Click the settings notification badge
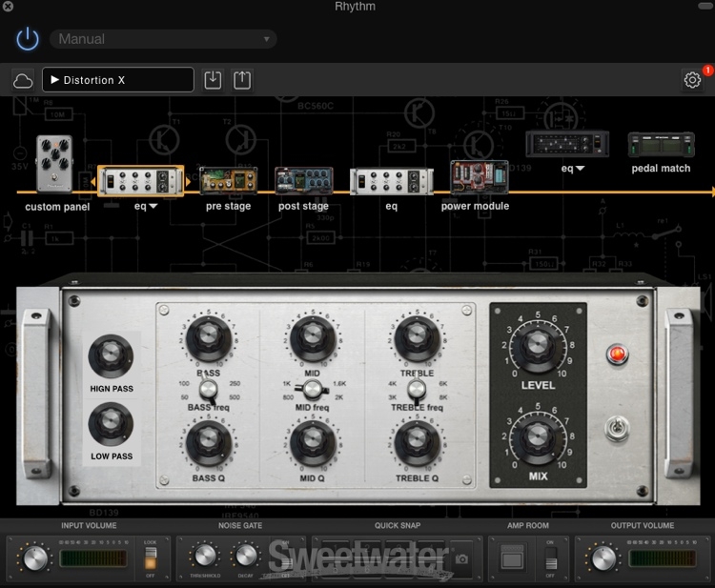The height and width of the screenshot is (588, 715). coord(707,71)
